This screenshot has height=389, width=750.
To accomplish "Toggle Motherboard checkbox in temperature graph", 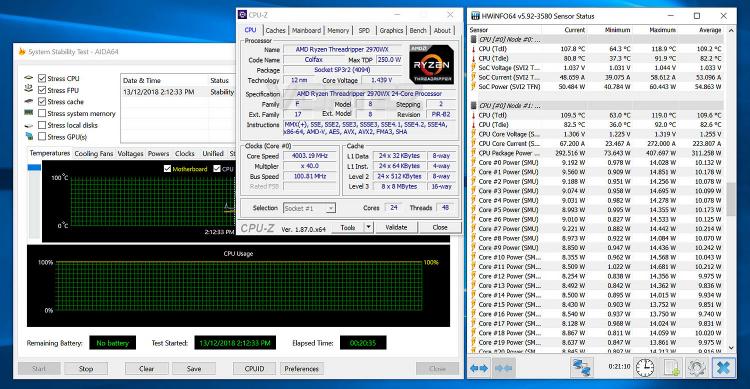I will [x=167, y=168].
